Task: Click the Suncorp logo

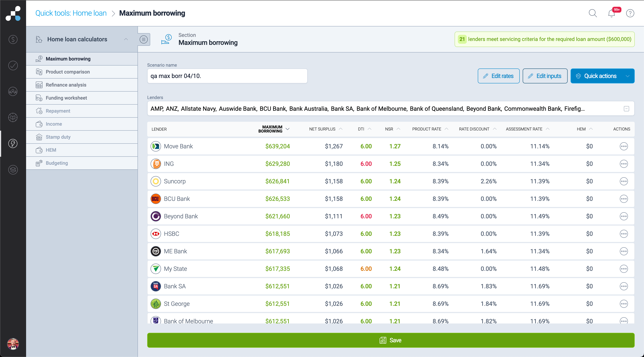Action: (x=156, y=181)
